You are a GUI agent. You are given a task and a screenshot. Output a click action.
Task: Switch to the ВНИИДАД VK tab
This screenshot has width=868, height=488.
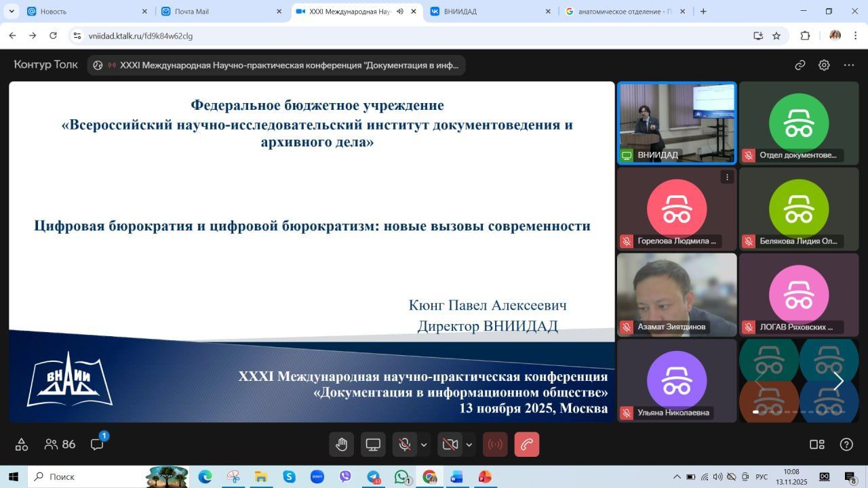[488, 12]
